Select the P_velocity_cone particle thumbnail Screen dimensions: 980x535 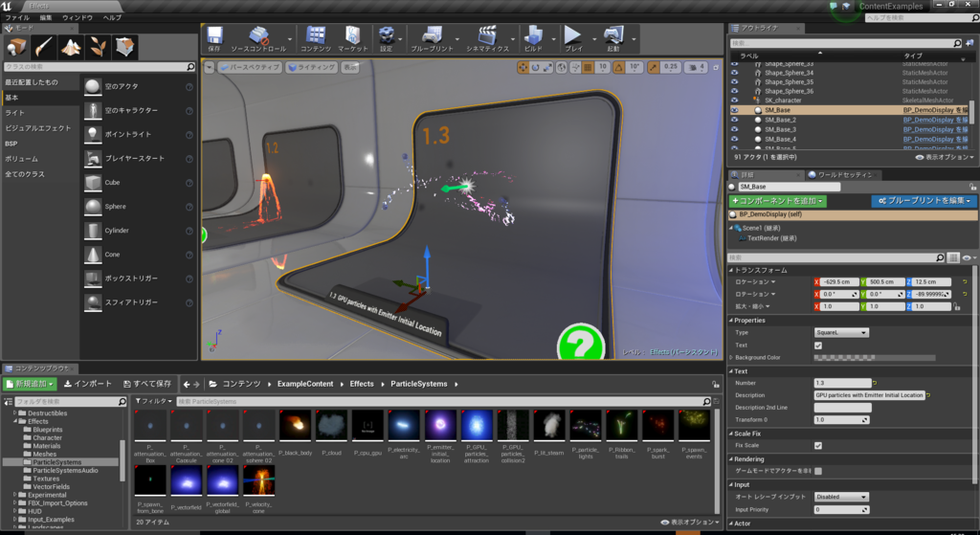pyautogui.click(x=258, y=480)
